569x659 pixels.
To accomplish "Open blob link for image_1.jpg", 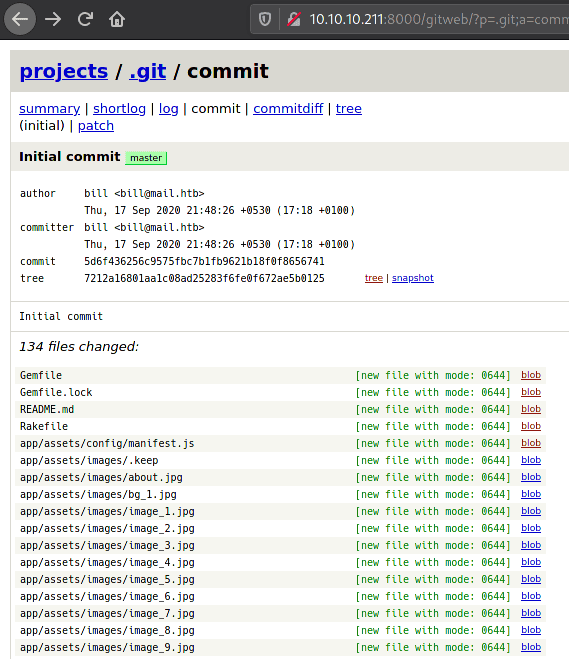I will point(531,511).
